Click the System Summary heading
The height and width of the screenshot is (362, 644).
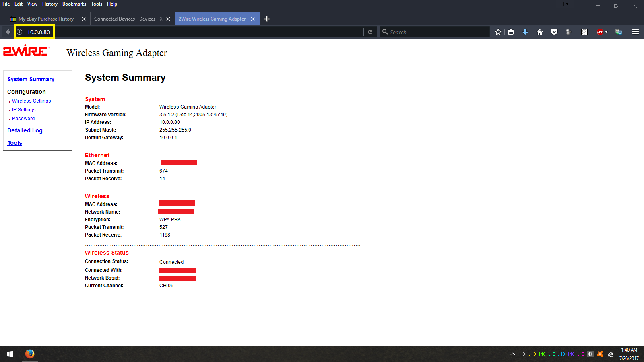125,78
